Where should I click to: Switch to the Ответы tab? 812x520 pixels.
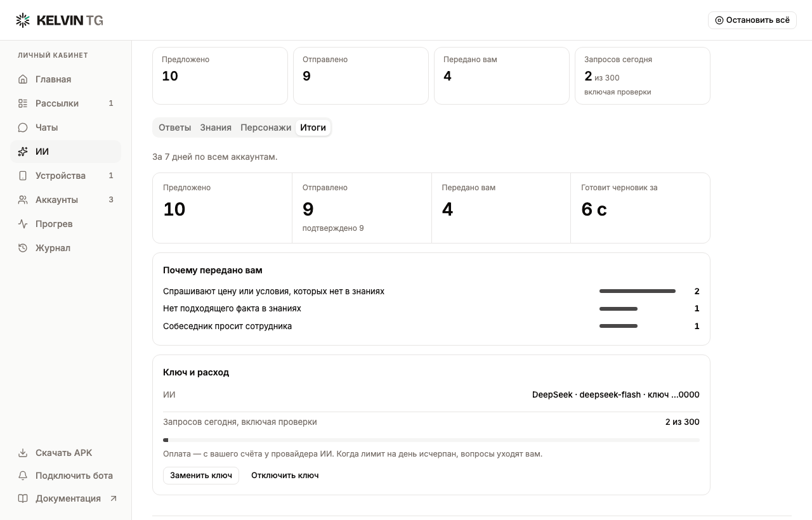click(174, 127)
